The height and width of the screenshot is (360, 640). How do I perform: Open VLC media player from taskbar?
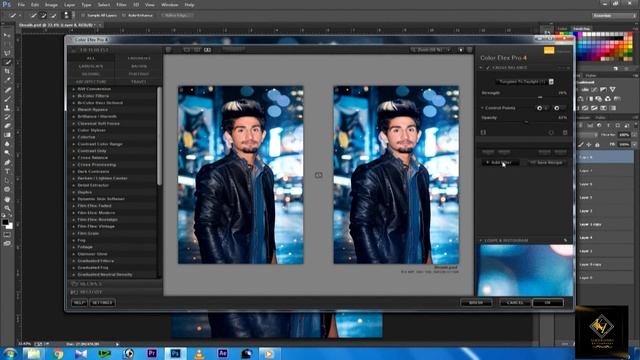199,353
